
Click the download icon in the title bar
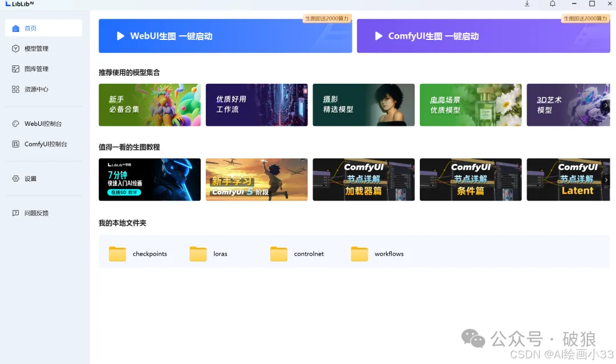tap(527, 4)
